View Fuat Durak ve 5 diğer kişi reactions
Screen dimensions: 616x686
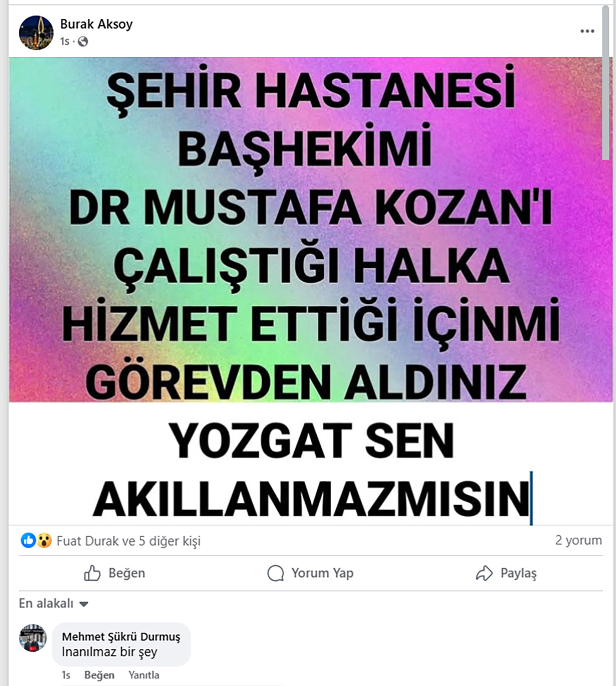128,541
